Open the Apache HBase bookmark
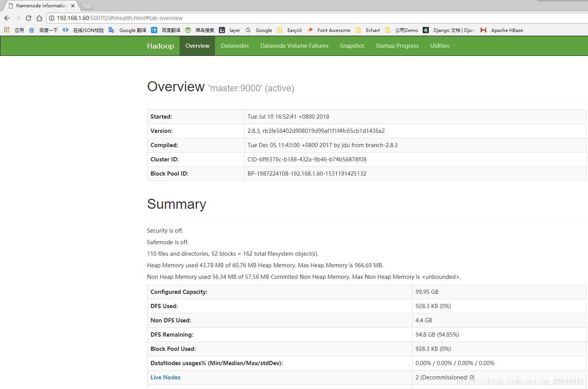The width and height of the screenshot is (588, 389). point(502,30)
